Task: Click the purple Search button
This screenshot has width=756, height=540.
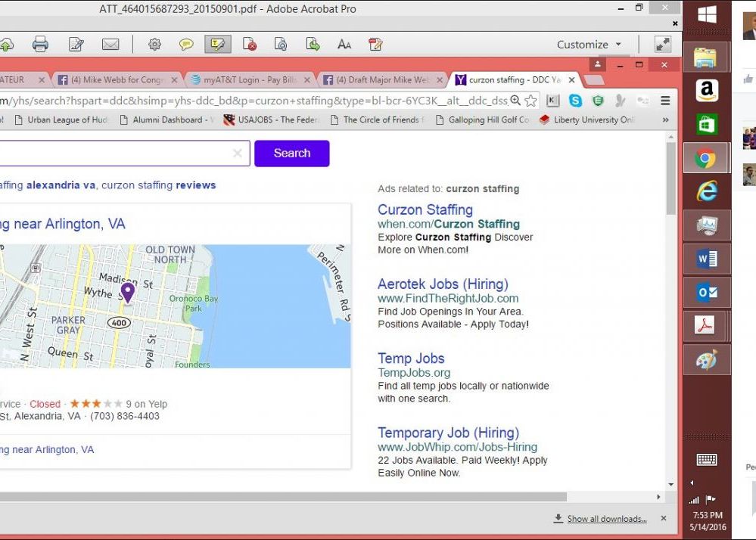Action: 291,153
